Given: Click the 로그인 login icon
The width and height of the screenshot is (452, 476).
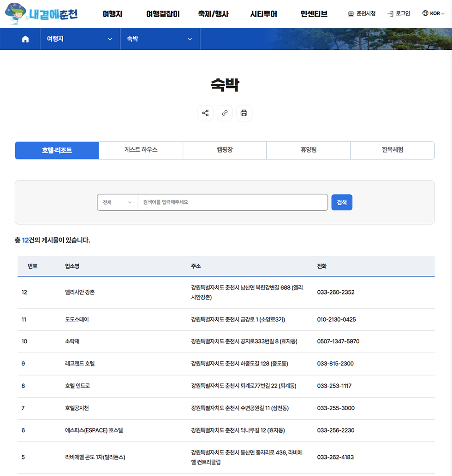Looking at the screenshot, I should click(x=391, y=14).
